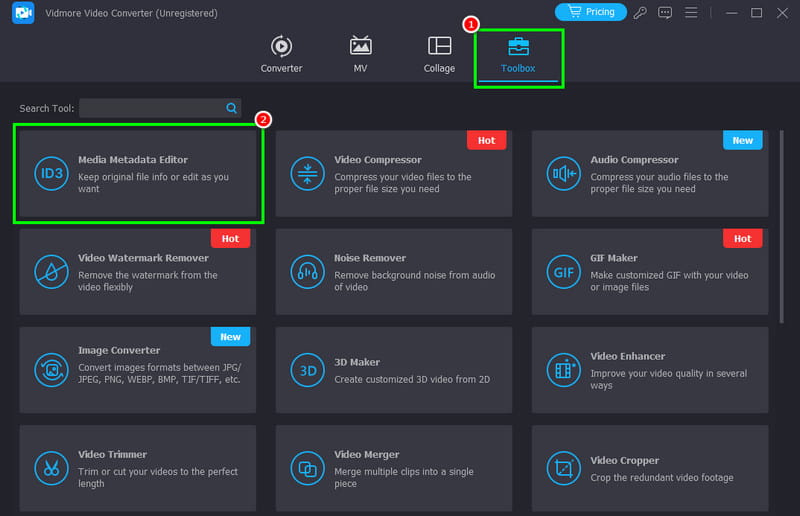The width and height of the screenshot is (800, 516).
Task: Click 'Compress your audio files' description
Action: tap(659, 183)
